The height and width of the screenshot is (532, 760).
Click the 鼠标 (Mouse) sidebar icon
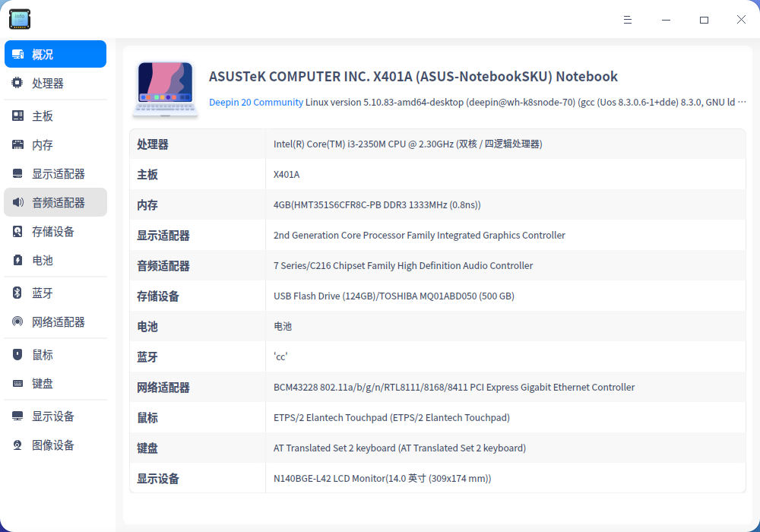17,354
